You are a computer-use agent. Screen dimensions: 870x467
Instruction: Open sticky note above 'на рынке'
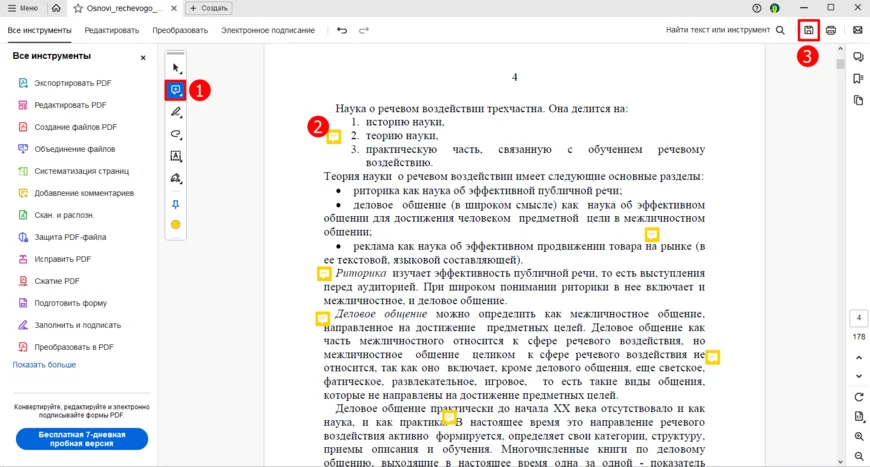click(x=652, y=235)
